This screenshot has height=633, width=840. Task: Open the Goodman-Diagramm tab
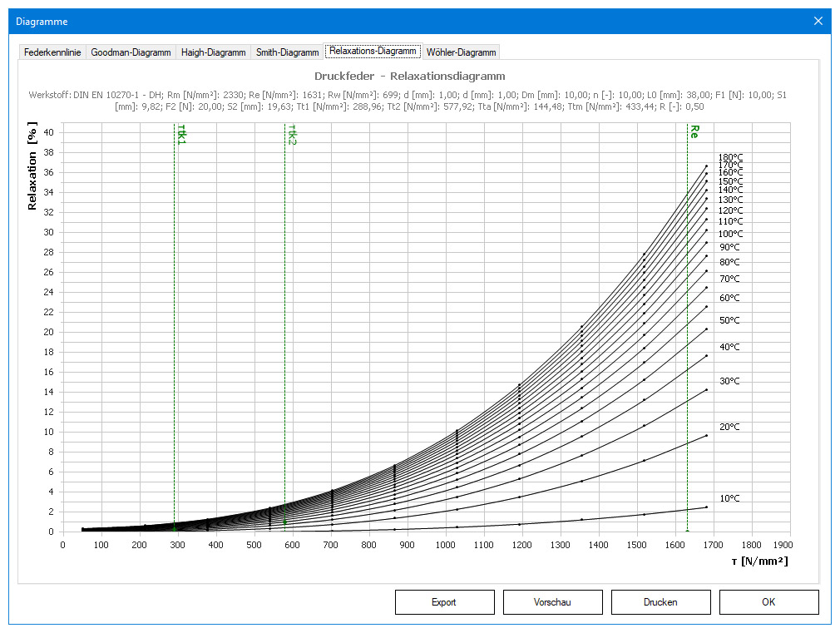click(x=131, y=52)
